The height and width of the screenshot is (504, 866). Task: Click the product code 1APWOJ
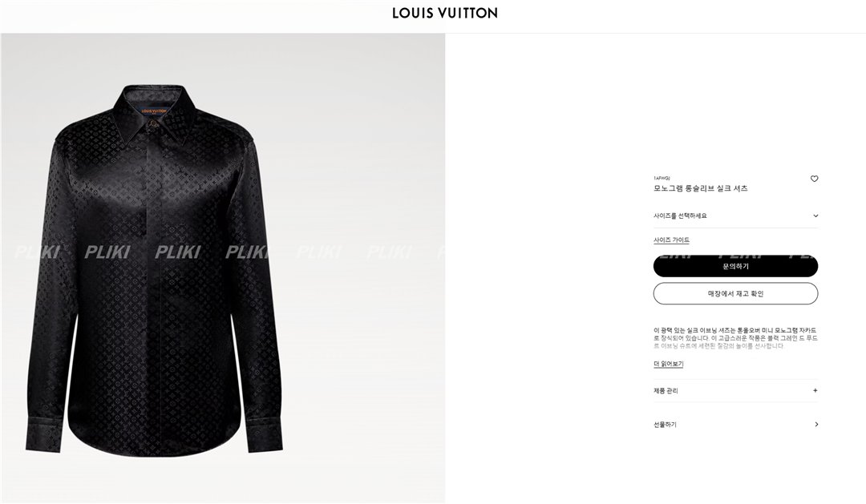(662, 179)
